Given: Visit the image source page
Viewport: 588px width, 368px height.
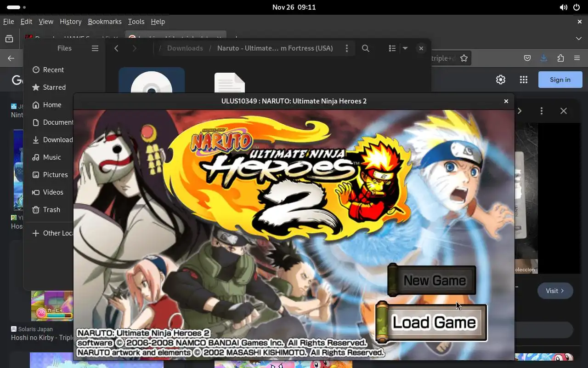Looking at the screenshot, I should [555, 291].
